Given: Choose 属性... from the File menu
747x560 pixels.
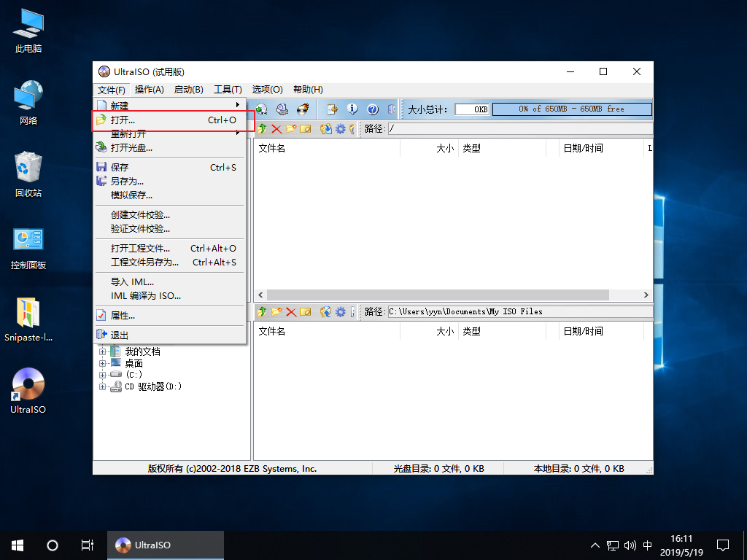Looking at the screenshot, I should pos(169,315).
